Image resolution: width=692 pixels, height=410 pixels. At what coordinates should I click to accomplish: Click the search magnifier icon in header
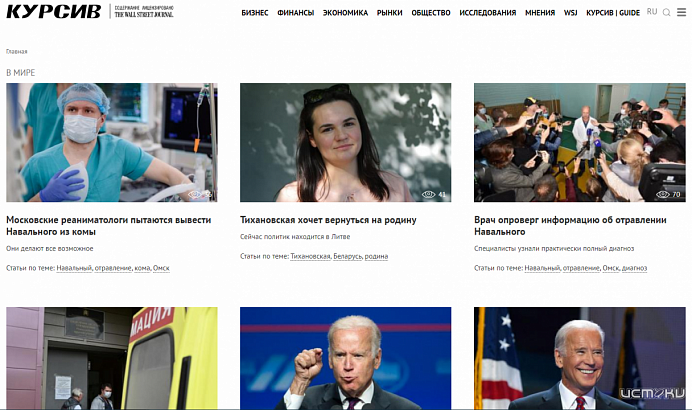667,12
